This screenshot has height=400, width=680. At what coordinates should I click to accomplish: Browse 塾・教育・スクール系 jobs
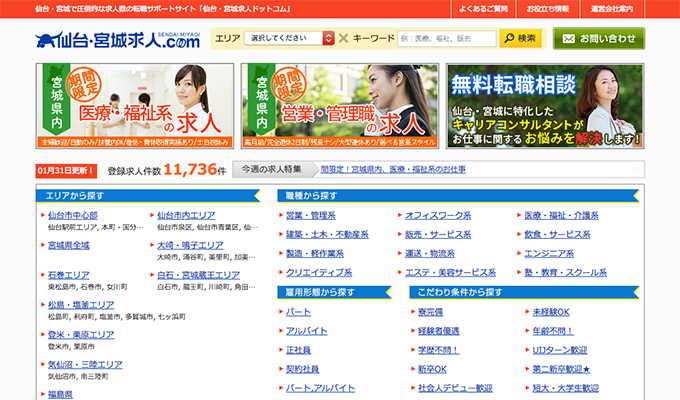[565, 272]
